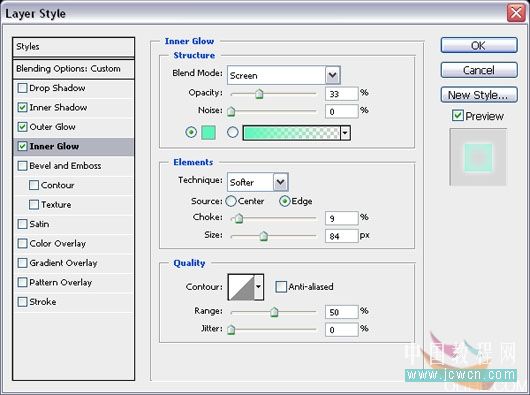530x395 pixels.
Task: Toggle the Preview checkbox
Action: tap(458, 116)
